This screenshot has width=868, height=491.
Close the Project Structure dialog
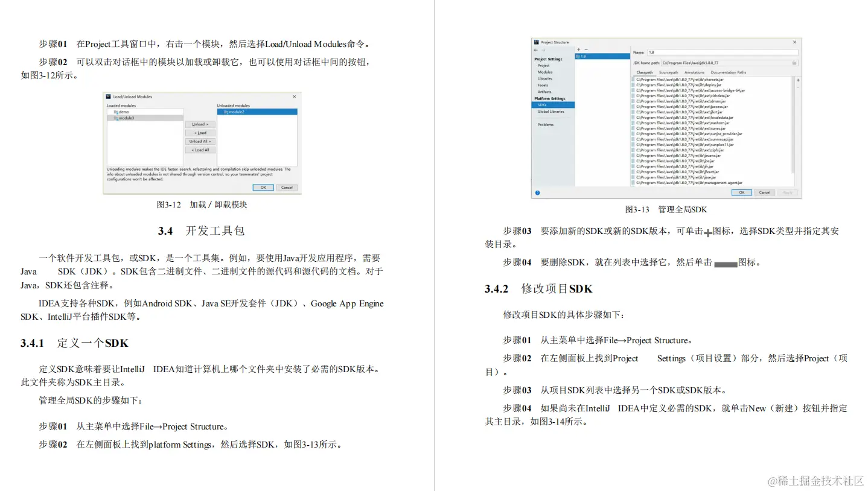794,42
